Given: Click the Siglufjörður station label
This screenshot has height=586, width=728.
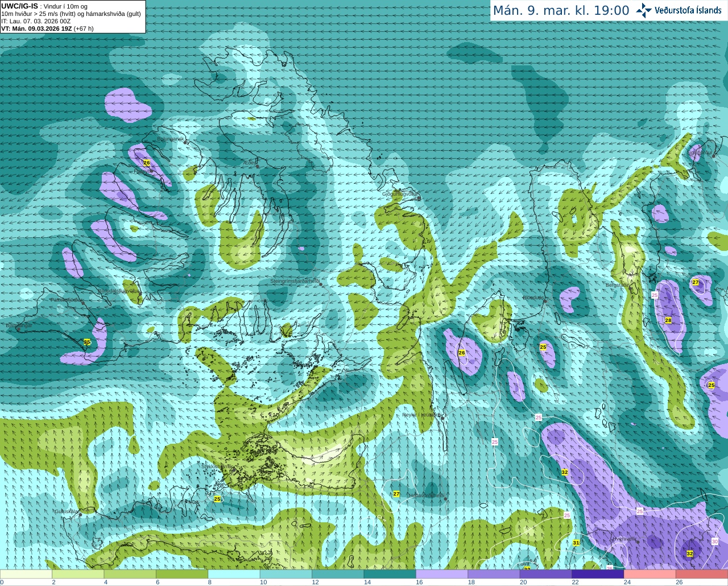Looking at the screenshot, I should [x=700, y=152].
